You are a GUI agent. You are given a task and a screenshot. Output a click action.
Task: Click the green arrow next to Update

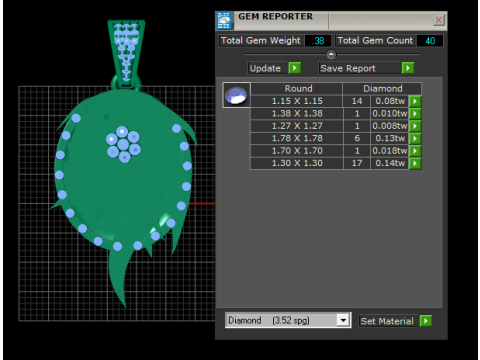(x=295, y=68)
